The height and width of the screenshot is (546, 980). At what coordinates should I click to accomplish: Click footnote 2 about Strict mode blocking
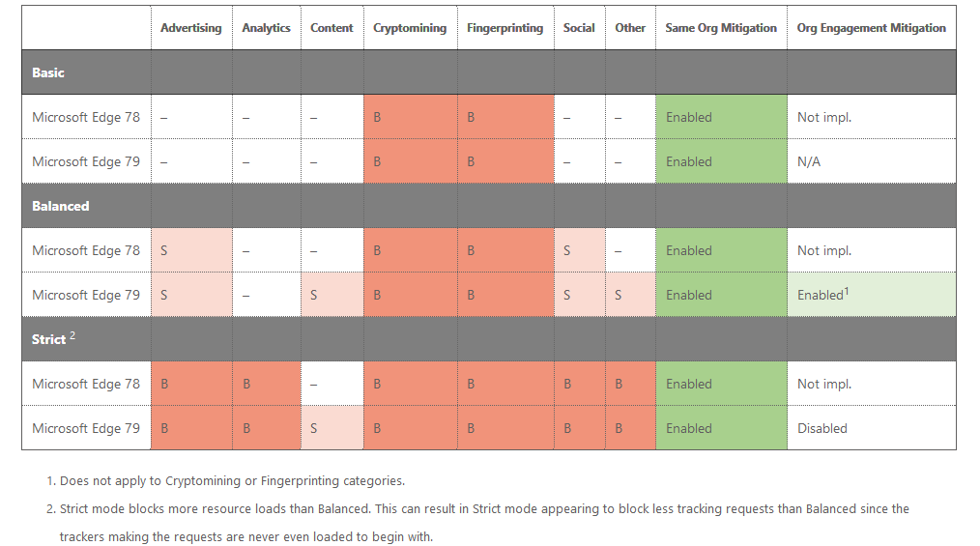point(483,508)
